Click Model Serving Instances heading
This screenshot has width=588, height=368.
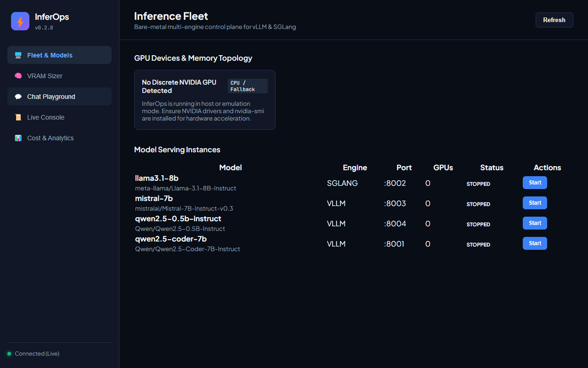pyautogui.click(x=177, y=149)
